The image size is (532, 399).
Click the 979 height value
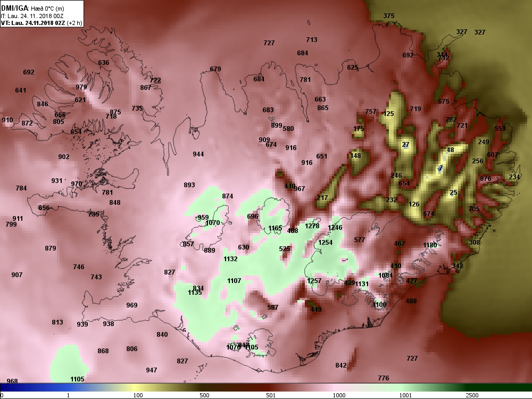pos(81,87)
